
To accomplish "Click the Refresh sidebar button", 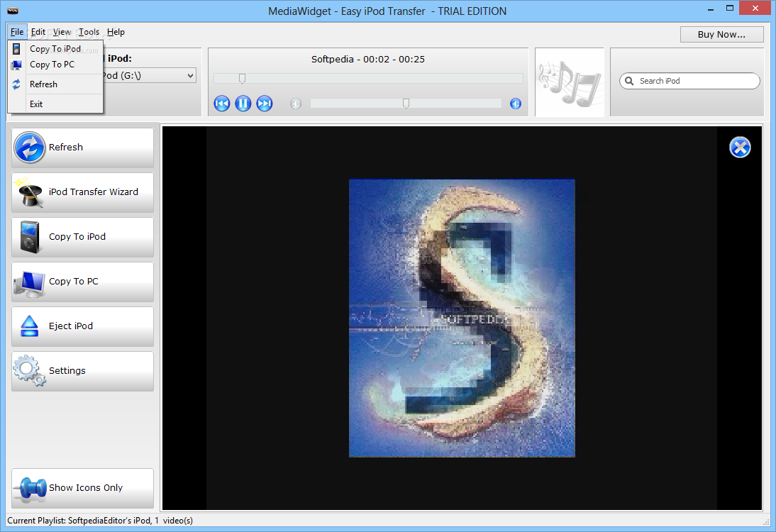I will click(83, 148).
